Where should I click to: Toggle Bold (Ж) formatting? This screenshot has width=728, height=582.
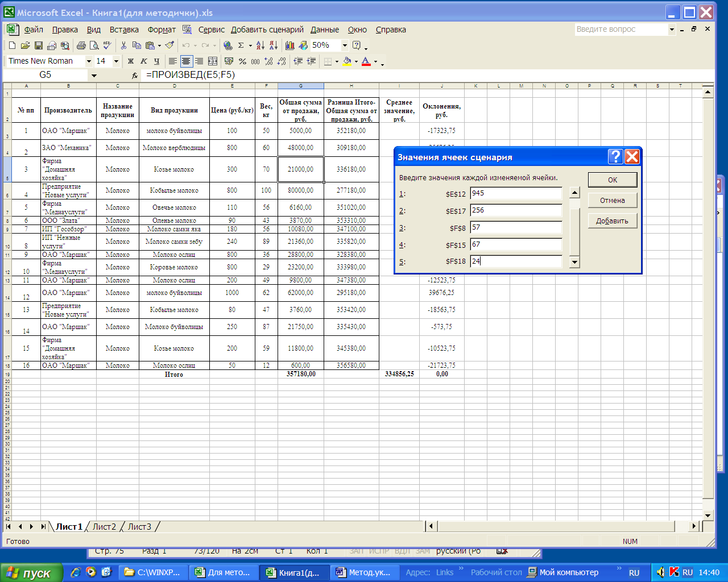131,61
